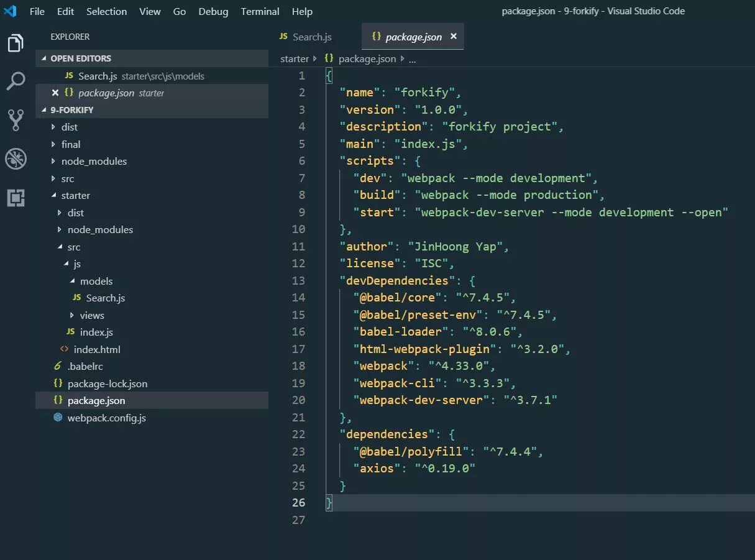Click the webpack.config.js file icon

[58, 418]
